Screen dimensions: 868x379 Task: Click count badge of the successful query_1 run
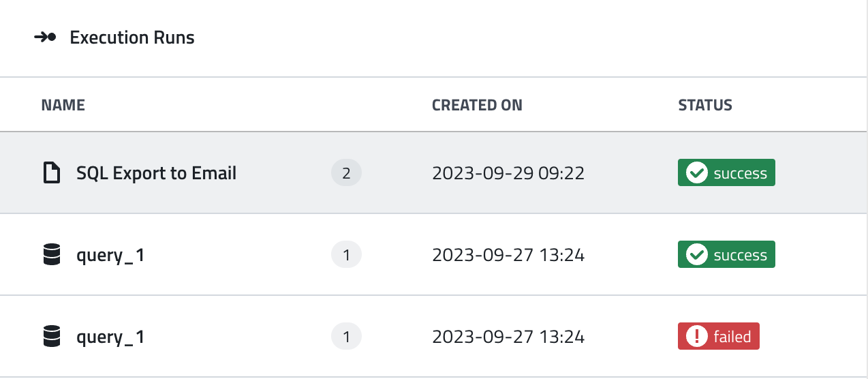[x=346, y=256]
